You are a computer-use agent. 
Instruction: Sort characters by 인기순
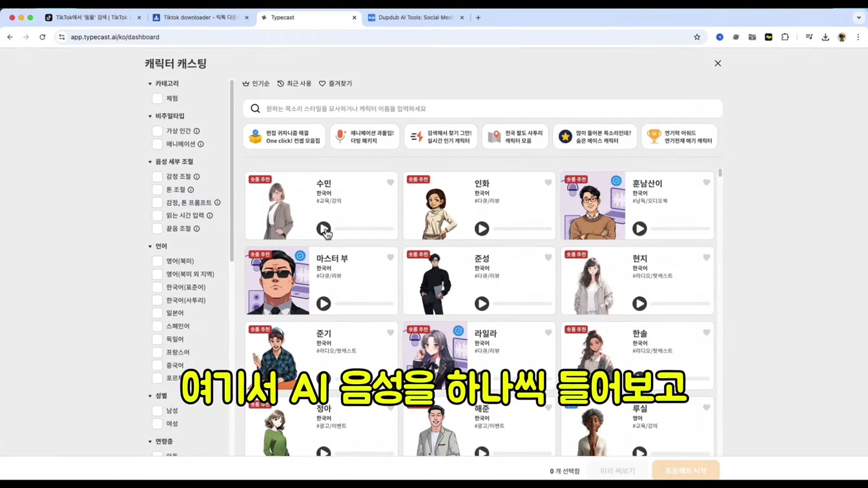pyautogui.click(x=256, y=83)
